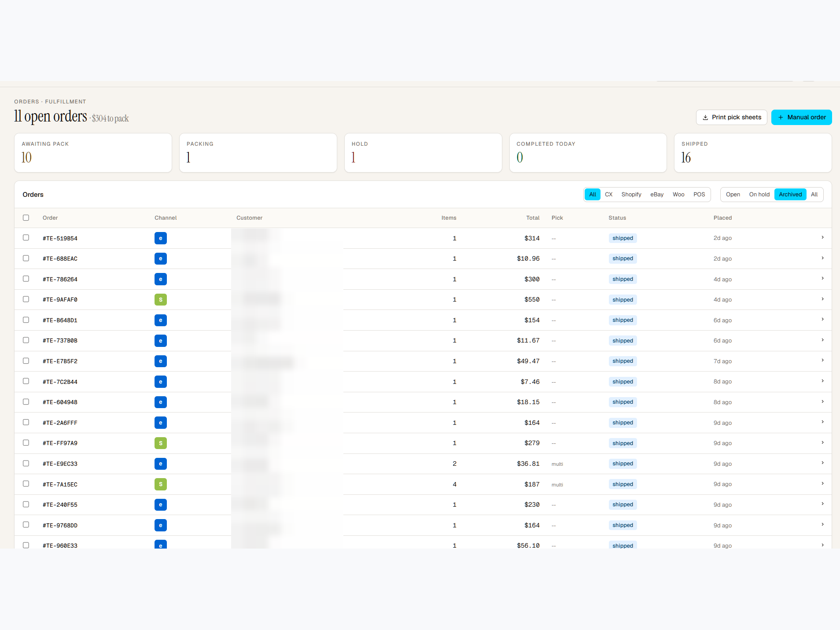Click the $187 total for #TE-7A15EC
Viewport: 840px width, 630px height.
[x=532, y=484]
